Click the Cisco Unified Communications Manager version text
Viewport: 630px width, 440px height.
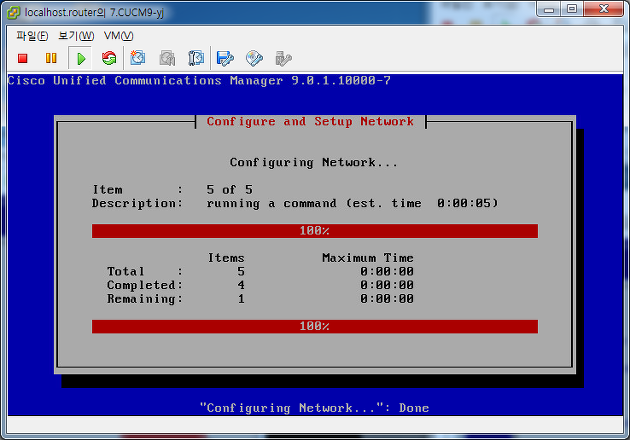199,81
